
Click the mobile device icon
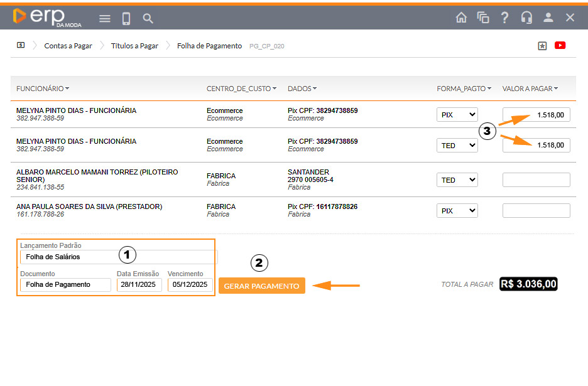pyautogui.click(x=126, y=19)
